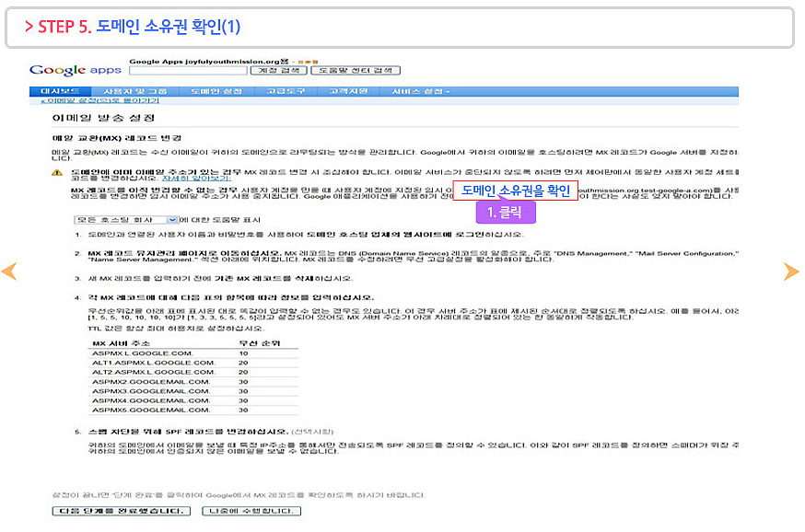Screen dimensions: 805x532
Task: Open the '고객지원' tab
Action: click(x=348, y=91)
